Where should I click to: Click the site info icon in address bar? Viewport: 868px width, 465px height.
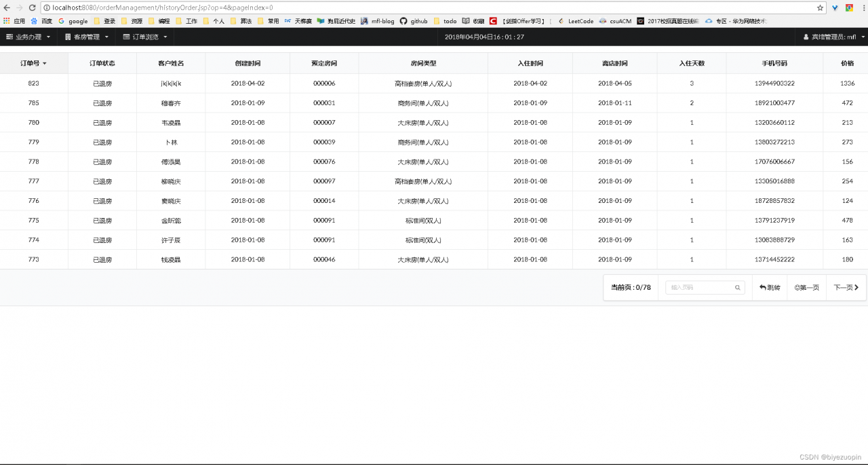coord(47,7)
